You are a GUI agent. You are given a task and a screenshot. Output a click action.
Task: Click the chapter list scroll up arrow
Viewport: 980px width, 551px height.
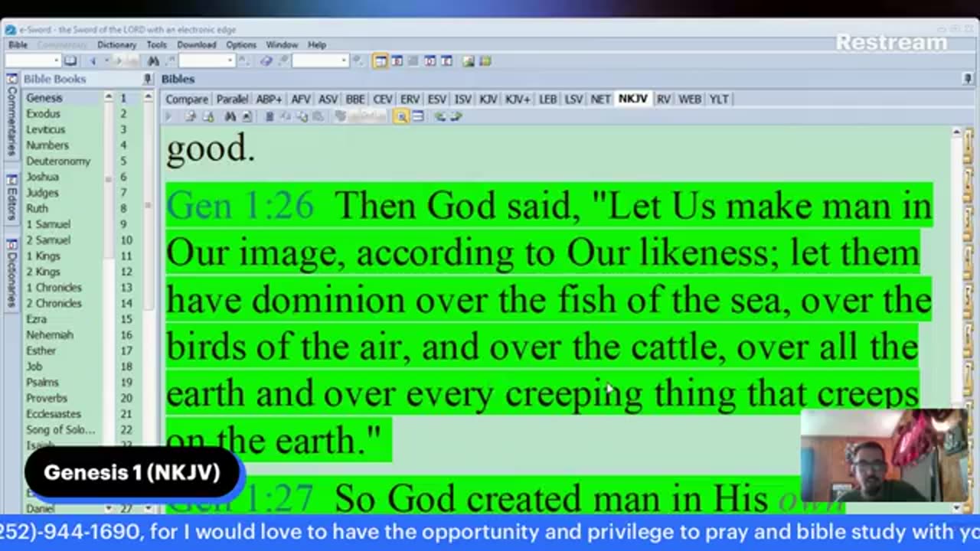pos(149,98)
